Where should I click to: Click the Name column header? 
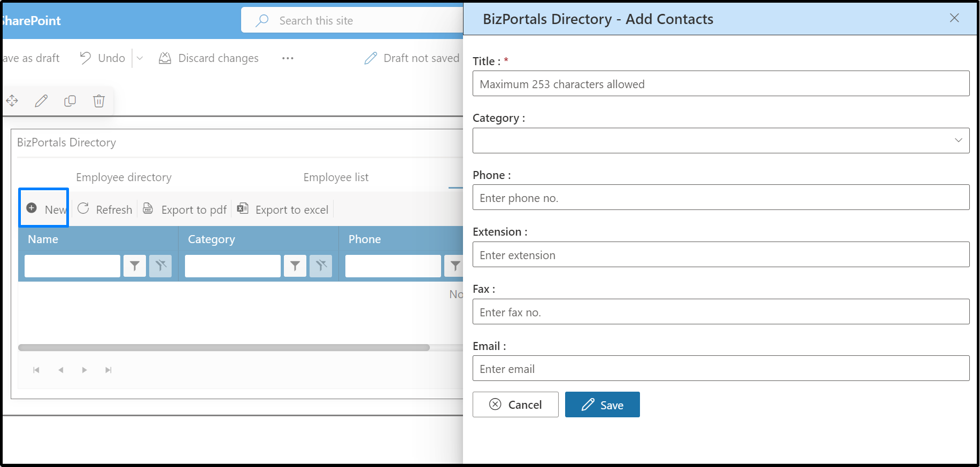[43, 239]
